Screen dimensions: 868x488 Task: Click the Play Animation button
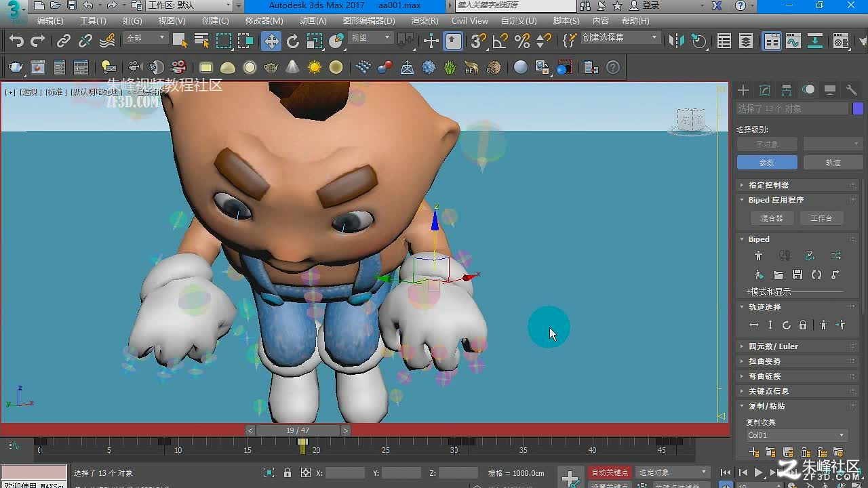point(759,472)
